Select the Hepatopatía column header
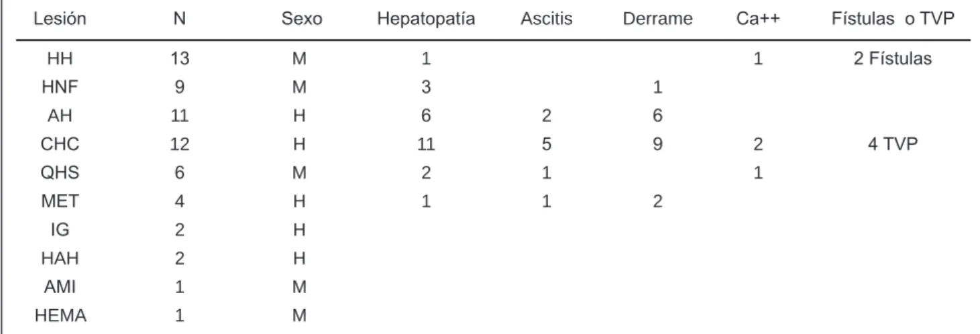Image resolution: width=980 pixels, height=334 pixels. pos(427,19)
